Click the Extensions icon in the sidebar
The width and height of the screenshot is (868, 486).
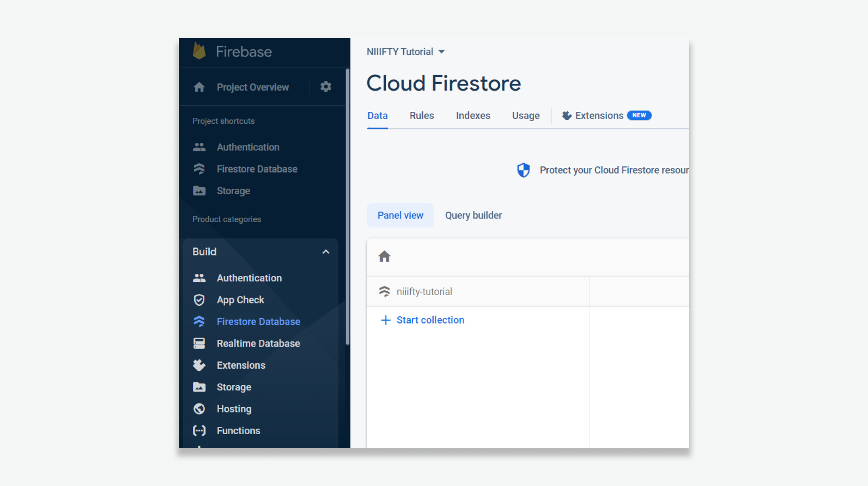199,365
